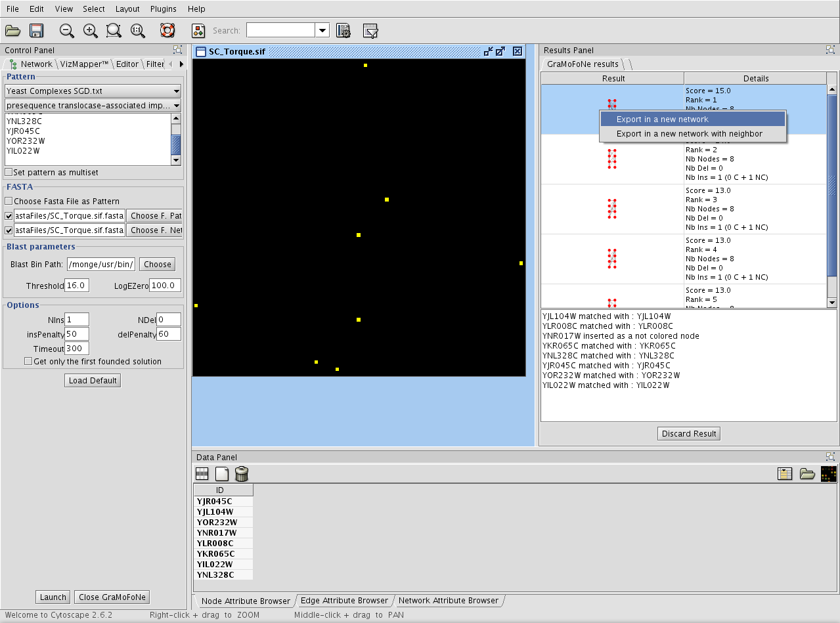This screenshot has width=840, height=623.
Task: Click the Zoom In magnifier icon
Action: pyautogui.click(x=91, y=30)
